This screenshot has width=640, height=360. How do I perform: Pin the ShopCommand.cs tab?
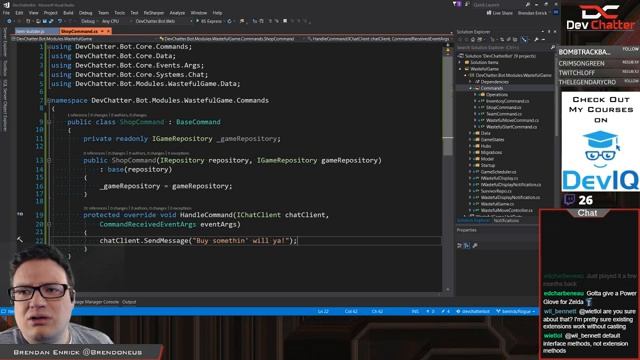(x=102, y=31)
